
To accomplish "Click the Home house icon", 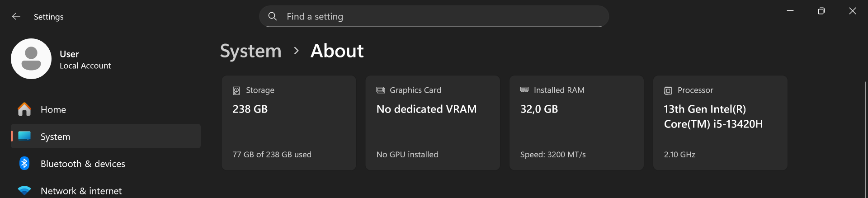I will pos(24,109).
